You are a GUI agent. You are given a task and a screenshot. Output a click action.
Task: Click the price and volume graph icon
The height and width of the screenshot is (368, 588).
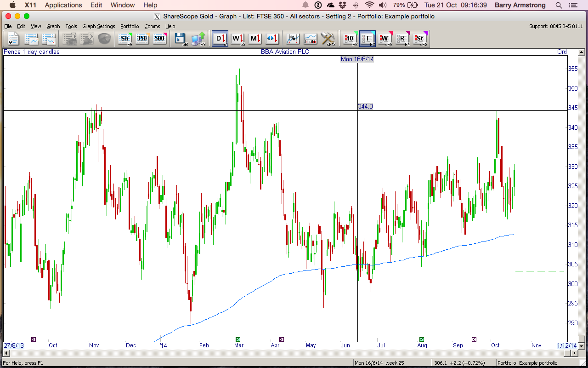(311, 39)
